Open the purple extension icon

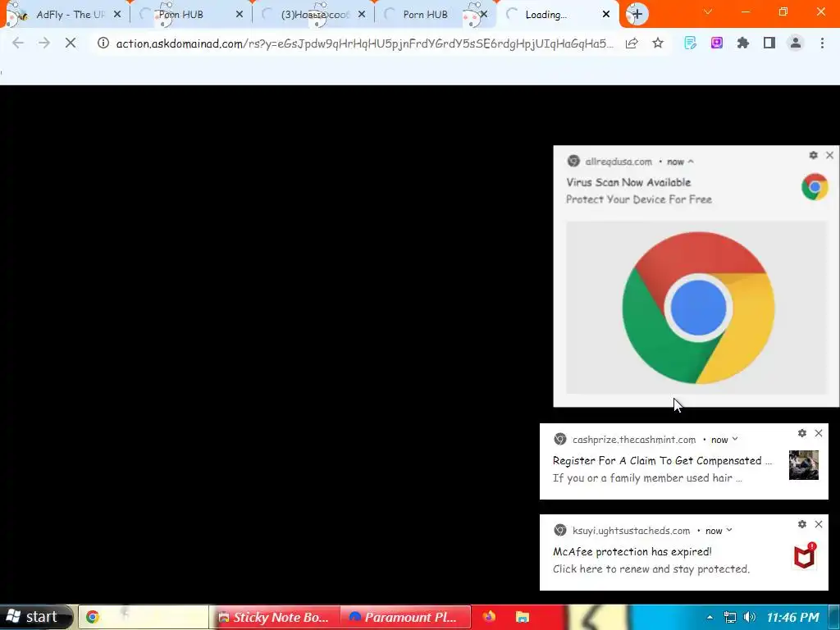717,43
